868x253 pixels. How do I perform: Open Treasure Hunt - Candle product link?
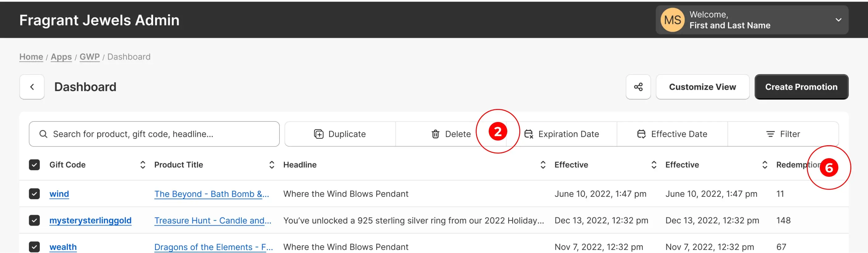pyautogui.click(x=213, y=220)
